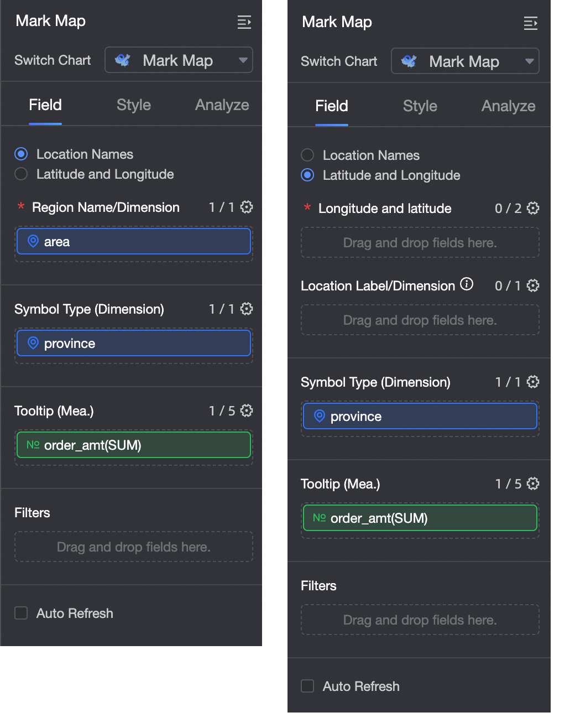Click info icon beside Location Label/Dimension
This screenshot has height=728, width=575.
click(x=467, y=284)
